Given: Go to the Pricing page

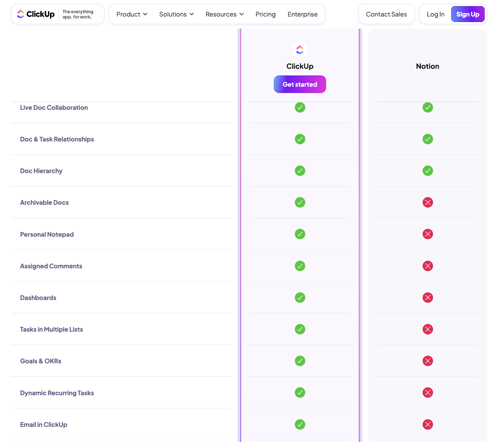Looking at the screenshot, I should [x=266, y=14].
